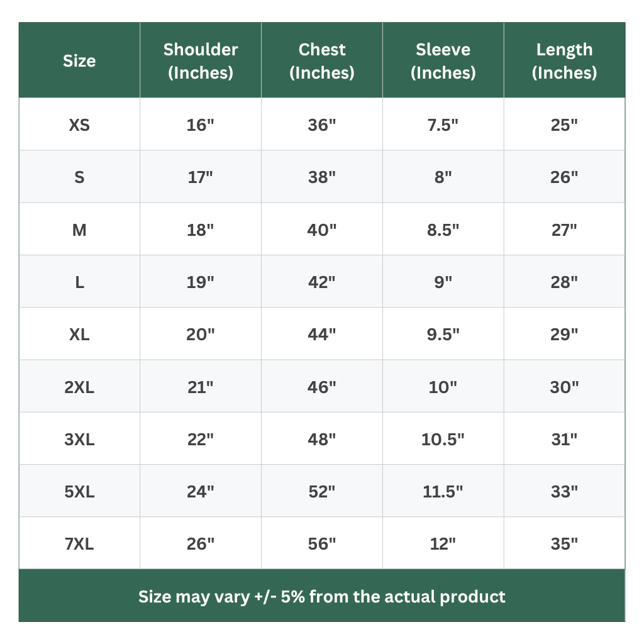Select sleeve value 9.5" for XL
Viewport: 644px width, 644px height.
[x=443, y=335]
